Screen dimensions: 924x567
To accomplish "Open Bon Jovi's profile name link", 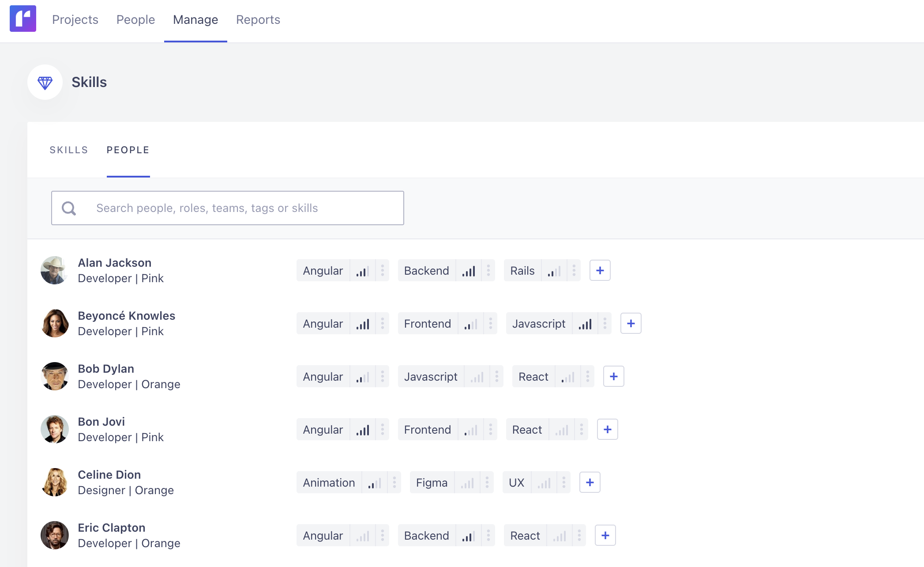I will [101, 422].
